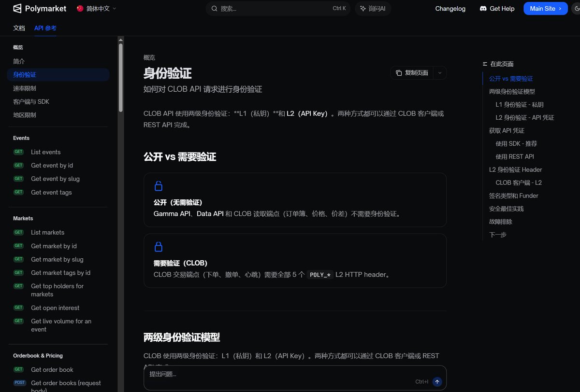This screenshot has height=392, width=580.
Task: Click GET badge beside List markets
Action: [19, 232]
